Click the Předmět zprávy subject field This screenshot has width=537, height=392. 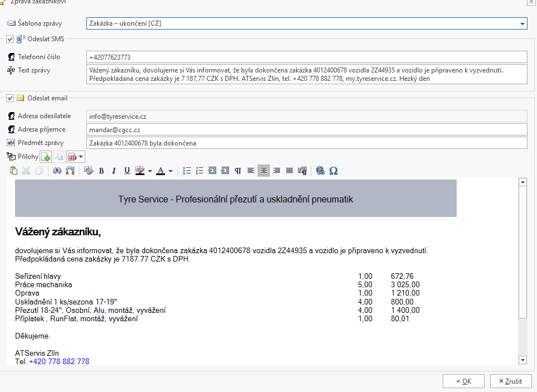(307, 143)
